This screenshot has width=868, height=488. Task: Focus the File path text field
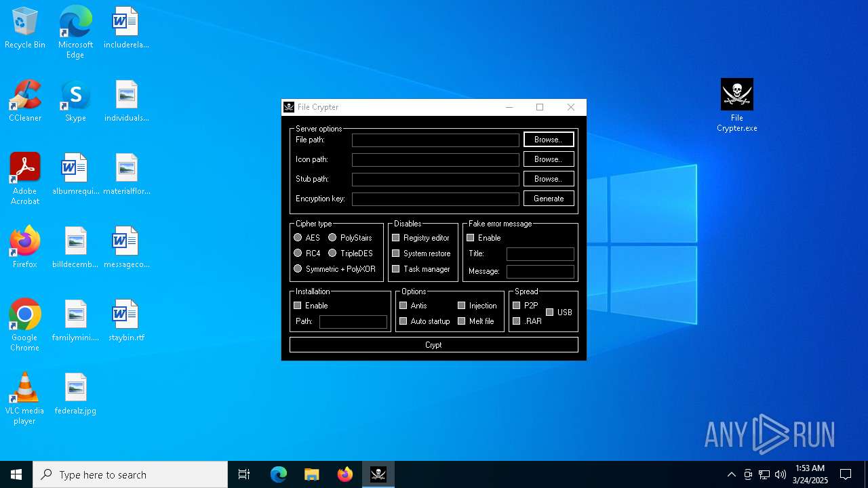tap(435, 140)
